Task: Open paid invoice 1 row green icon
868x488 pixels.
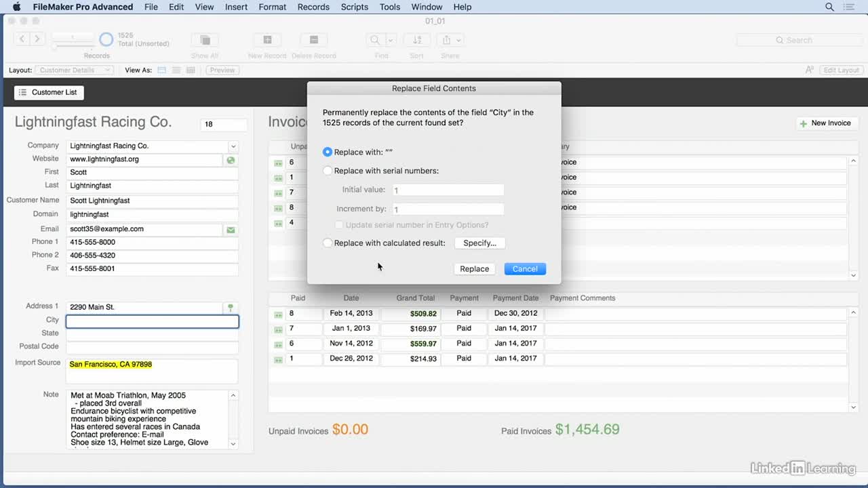Action: (278, 359)
